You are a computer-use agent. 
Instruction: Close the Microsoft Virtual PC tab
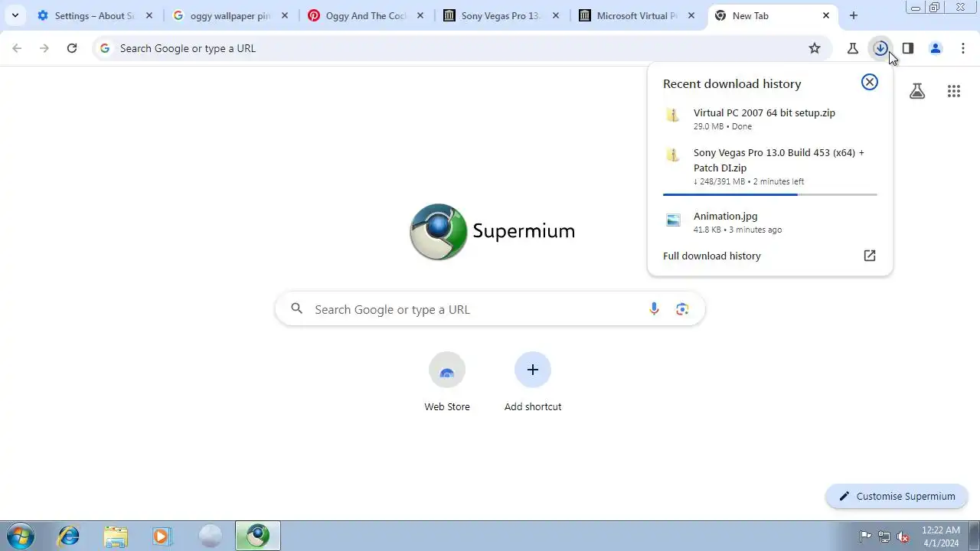coord(691,15)
